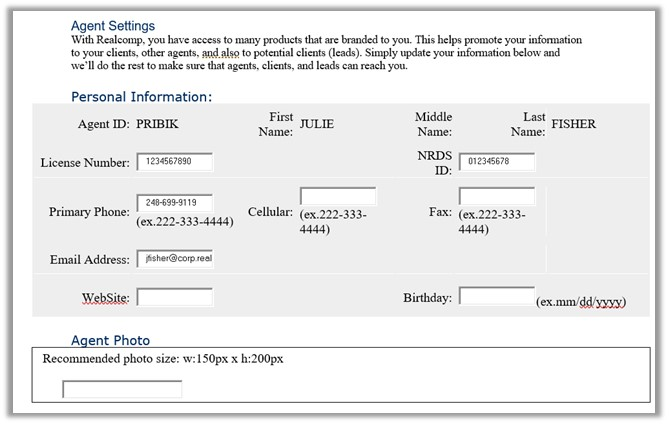Click the License Number input field
This screenshot has width=669, height=424.
175,162
